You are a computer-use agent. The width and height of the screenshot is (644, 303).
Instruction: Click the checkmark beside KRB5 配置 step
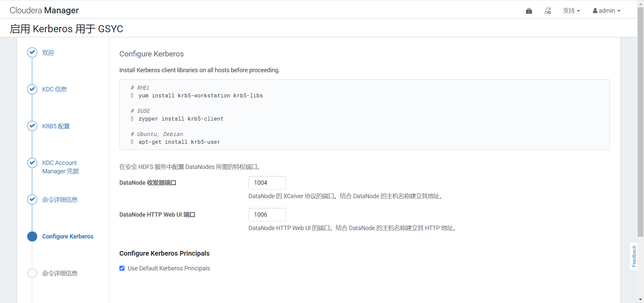click(32, 126)
